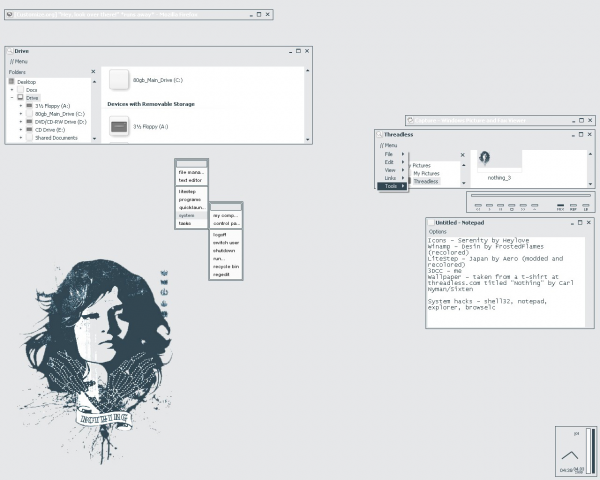Screen dimensions: 600x480
Task: Launch text editor from the popup menu
Action: [191, 180]
